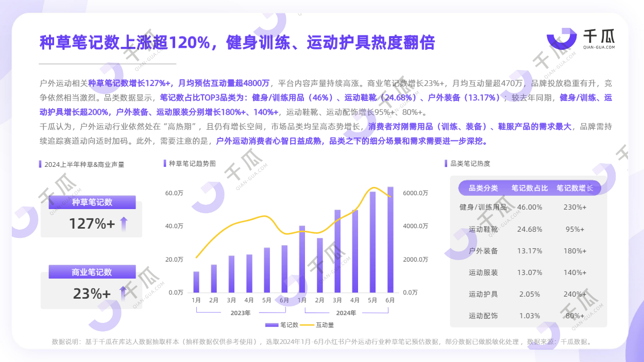Viewport: 644px width, 362px height.
Task: Click the legend label 笔记数
Action: 289,325
